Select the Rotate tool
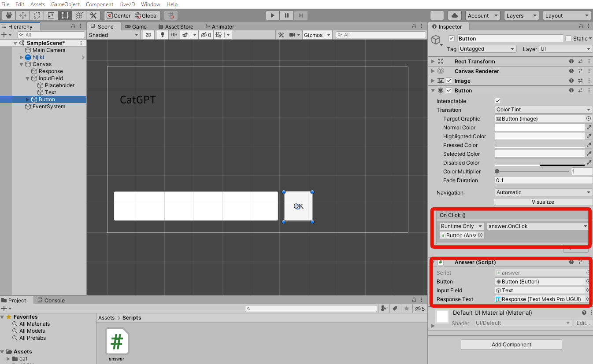Screen dimensions: 593x364 [x=37, y=15]
